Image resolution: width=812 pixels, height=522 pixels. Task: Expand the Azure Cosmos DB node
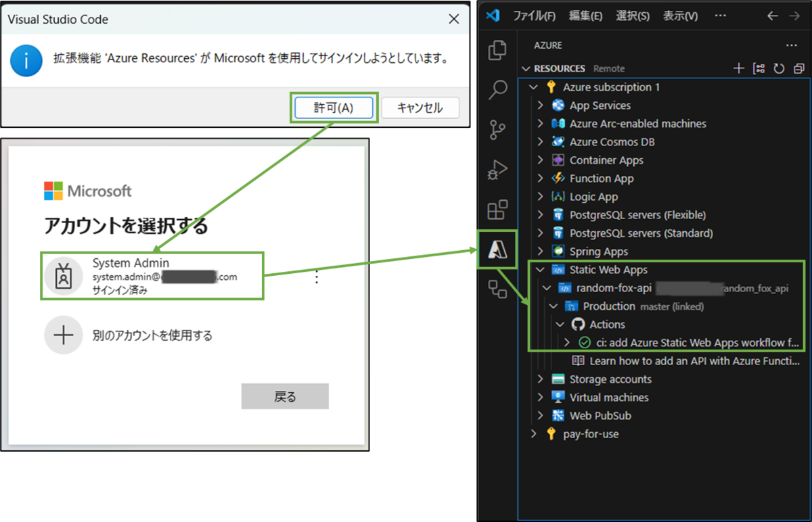tap(540, 142)
